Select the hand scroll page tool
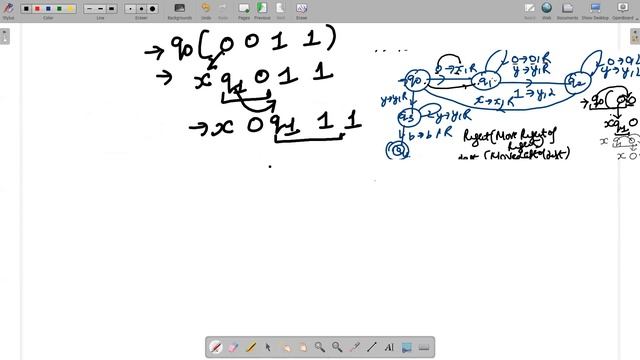Viewport: 640px width, 360px height. [302, 347]
